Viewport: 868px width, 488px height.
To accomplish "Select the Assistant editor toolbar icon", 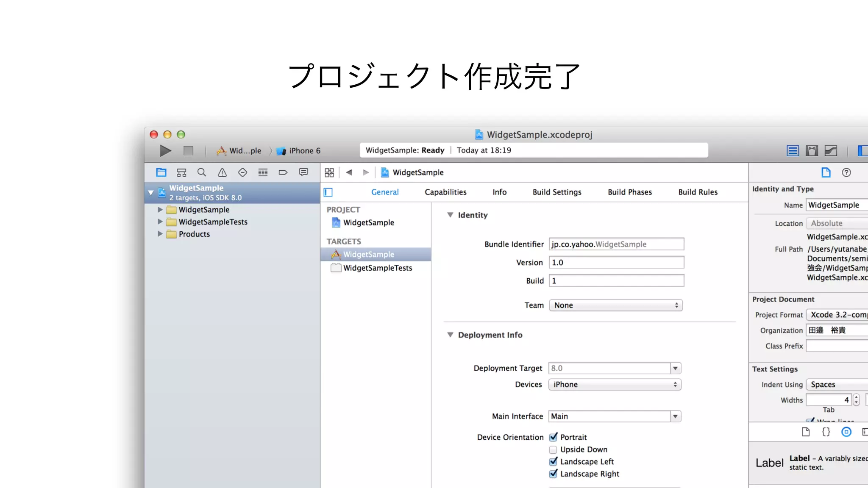I will [812, 151].
